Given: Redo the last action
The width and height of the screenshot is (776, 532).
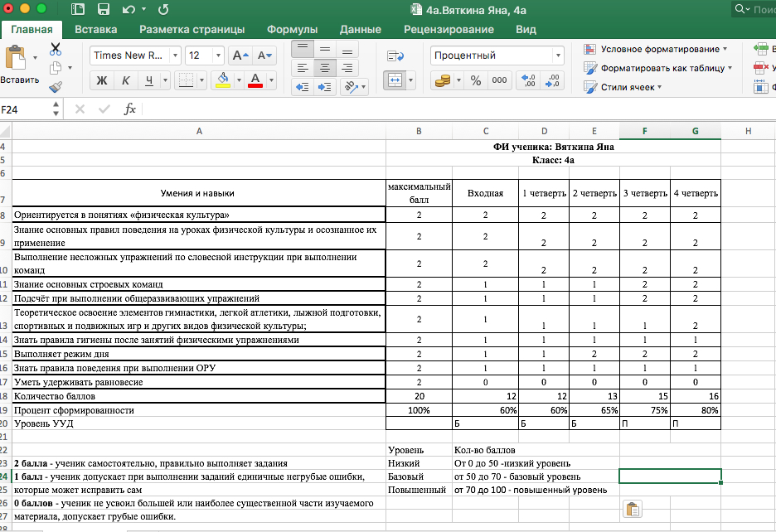Looking at the screenshot, I should point(163,9).
